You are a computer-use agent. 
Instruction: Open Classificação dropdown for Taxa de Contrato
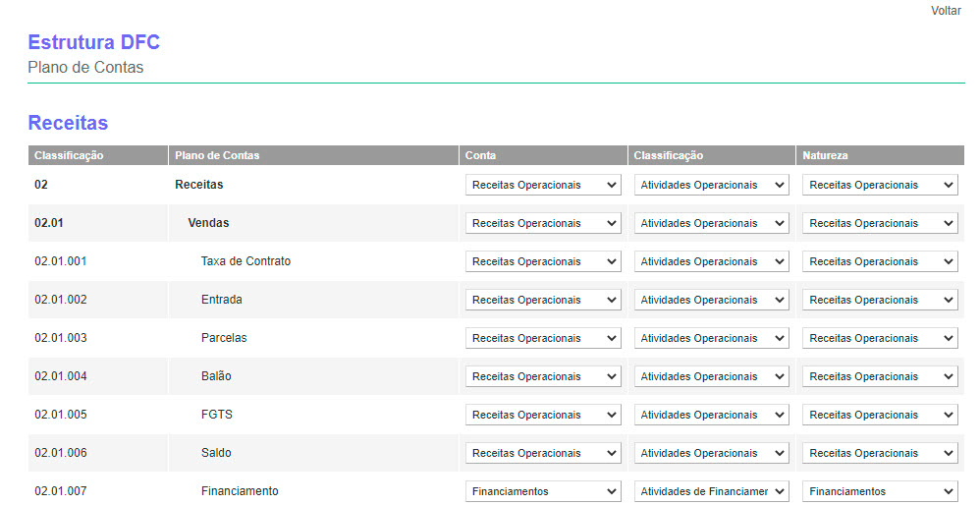click(711, 261)
